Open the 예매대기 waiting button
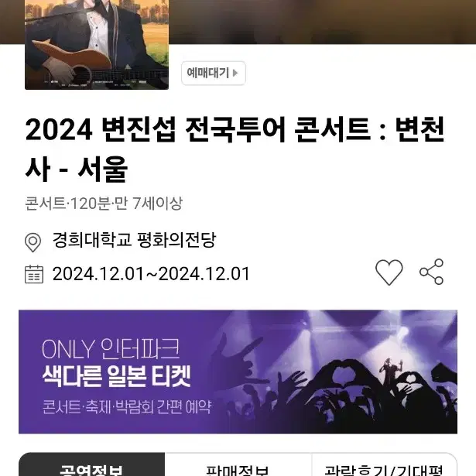Viewport: 476px width, 476px height. coord(213,74)
